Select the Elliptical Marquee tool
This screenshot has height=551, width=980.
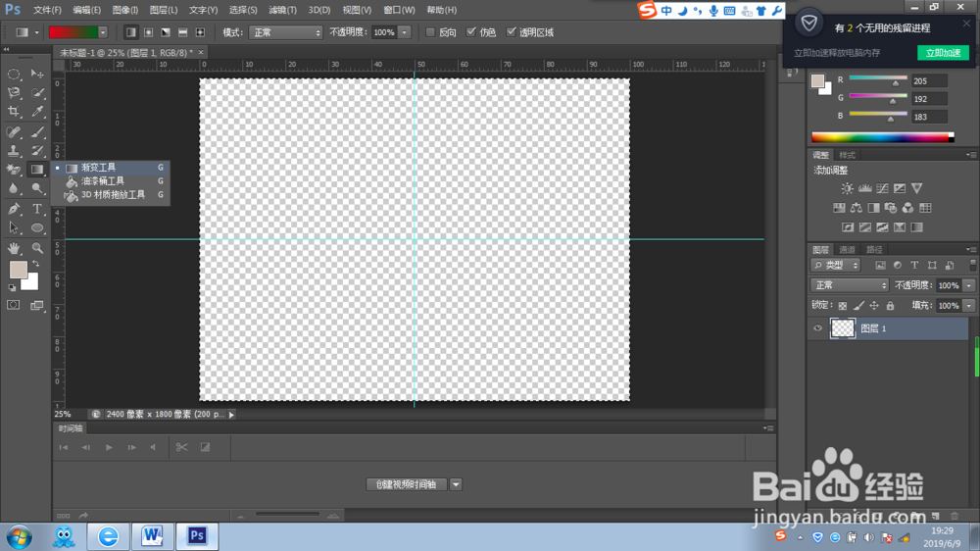click(x=14, y=74)
